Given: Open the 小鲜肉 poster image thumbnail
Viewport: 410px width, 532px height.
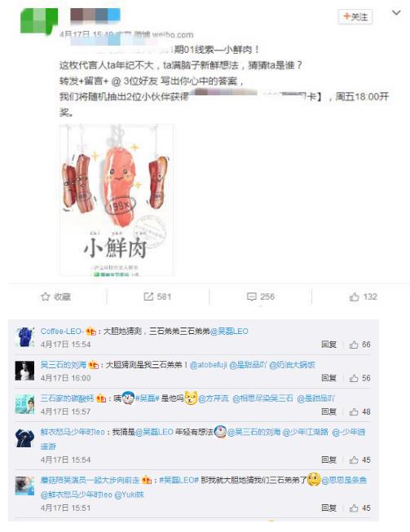Looking at the screenshot, I should pos(117,200).
